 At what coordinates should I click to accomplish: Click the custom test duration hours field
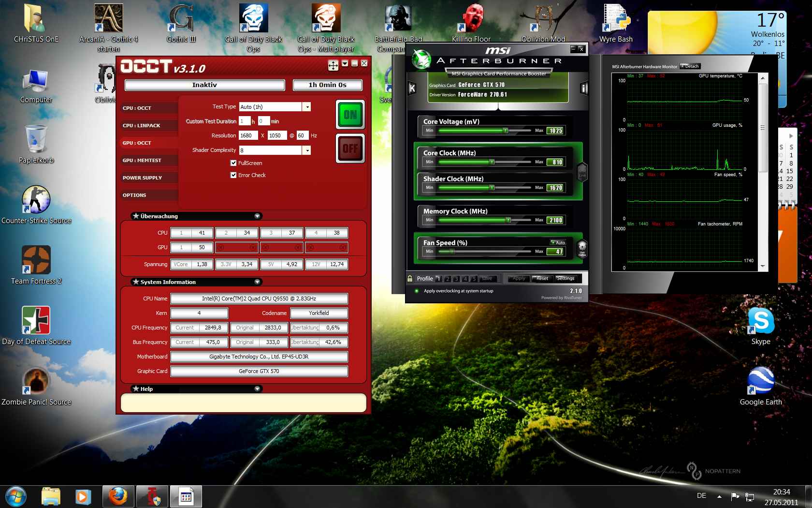click(245, 121)
